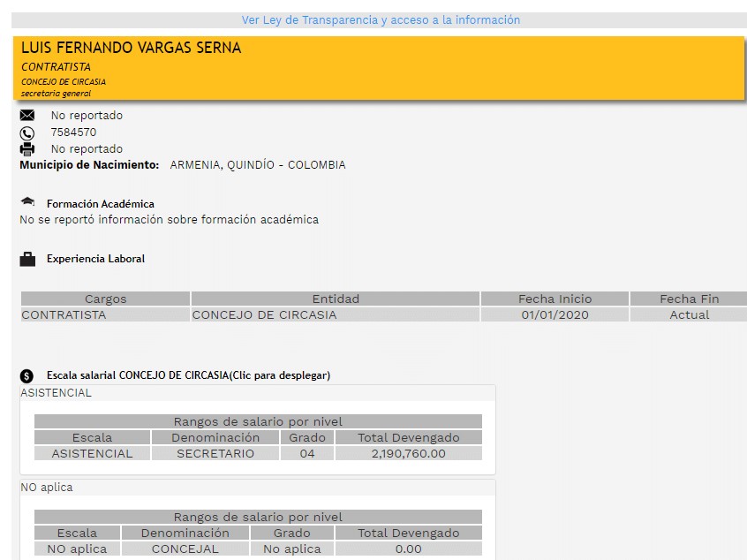Open the Ver Ley de Transparencia link
The height and width of the screenshot is (560, 747).
381,20
